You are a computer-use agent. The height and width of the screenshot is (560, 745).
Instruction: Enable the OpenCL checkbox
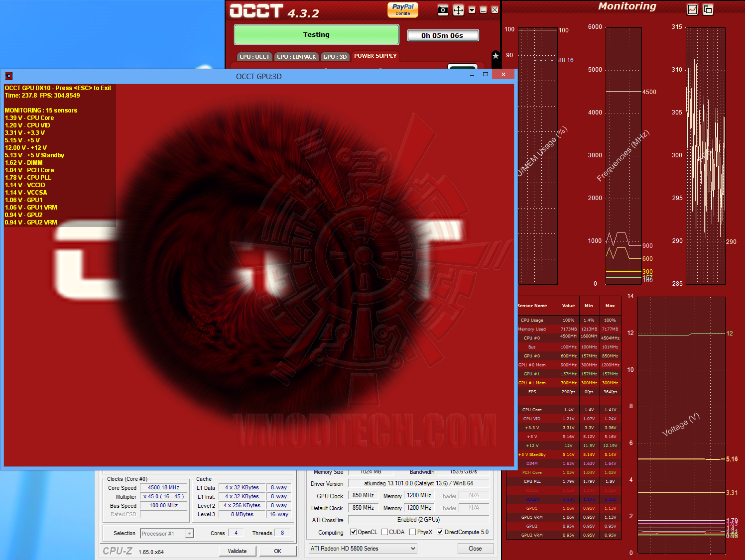(354, 532)
